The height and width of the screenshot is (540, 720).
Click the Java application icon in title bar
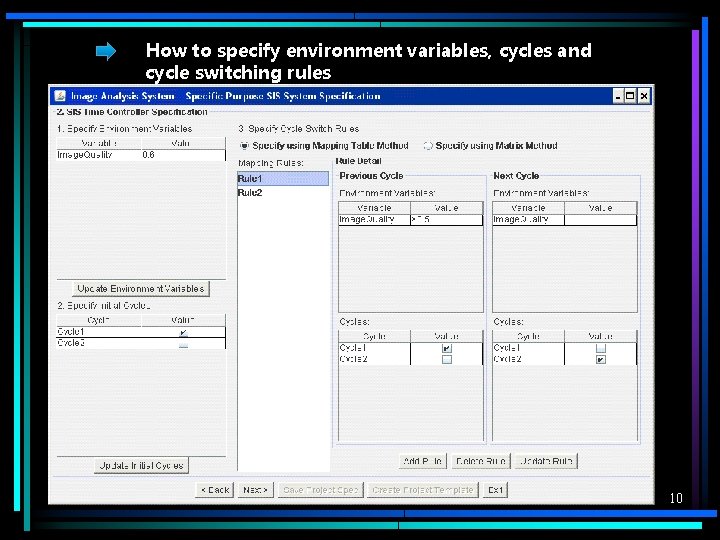[60, 96]
